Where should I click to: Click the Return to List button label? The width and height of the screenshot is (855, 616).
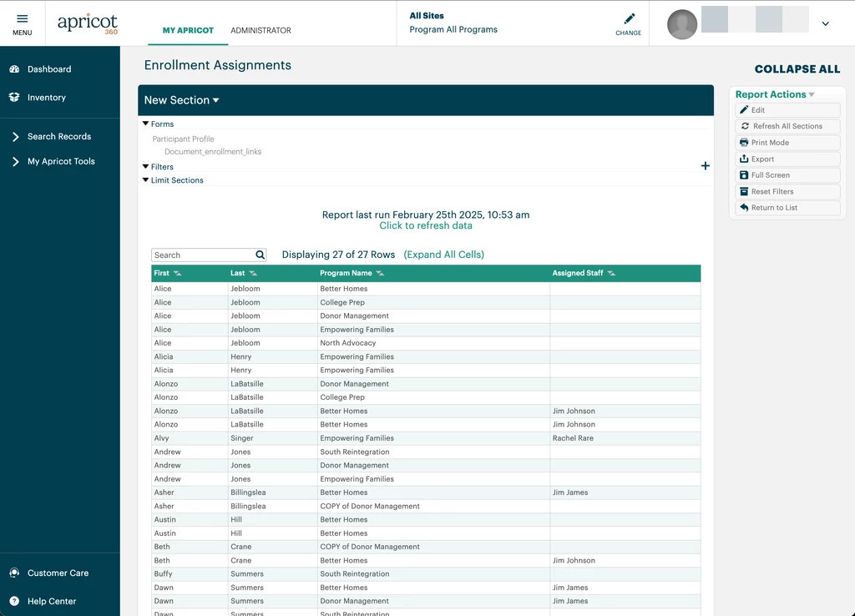[x=774, y=208]
